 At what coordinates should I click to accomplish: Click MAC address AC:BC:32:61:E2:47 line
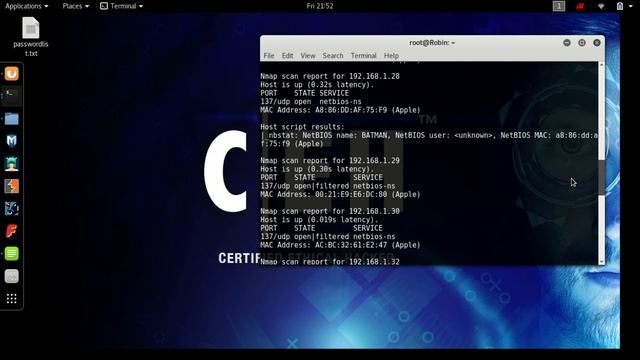pos(340,245)
